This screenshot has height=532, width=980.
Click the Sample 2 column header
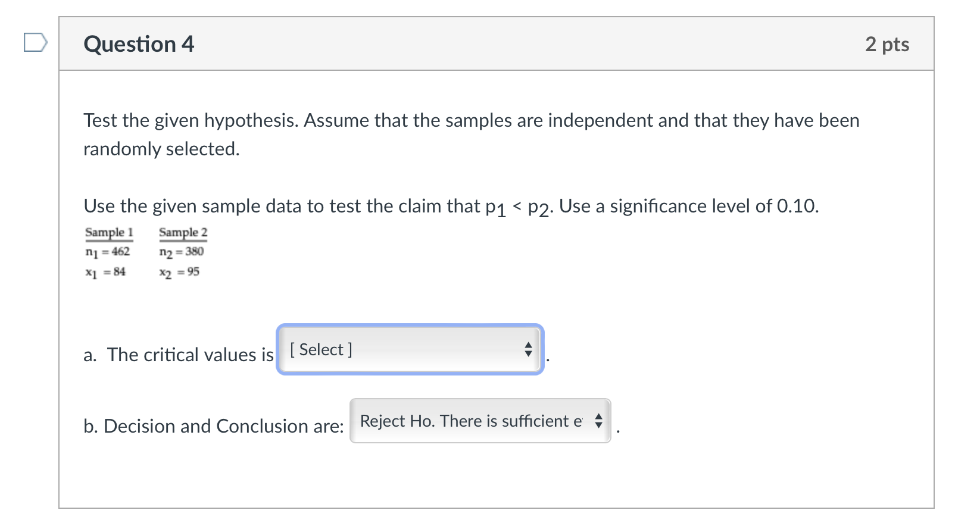[x=183, y=232]
